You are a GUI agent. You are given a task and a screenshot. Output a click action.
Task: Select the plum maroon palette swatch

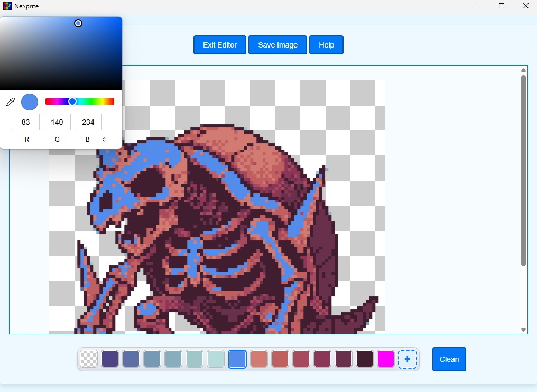[344, 359]
